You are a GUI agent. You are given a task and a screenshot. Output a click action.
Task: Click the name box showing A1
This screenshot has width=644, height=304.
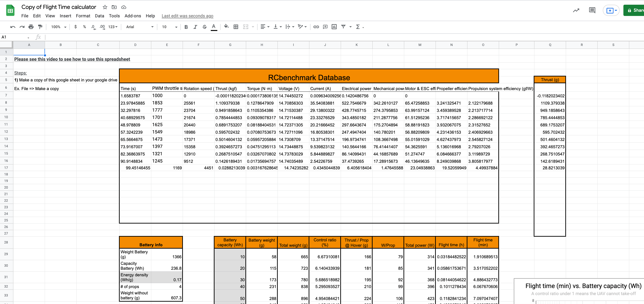pyautogui.click(x=14, y=37)
